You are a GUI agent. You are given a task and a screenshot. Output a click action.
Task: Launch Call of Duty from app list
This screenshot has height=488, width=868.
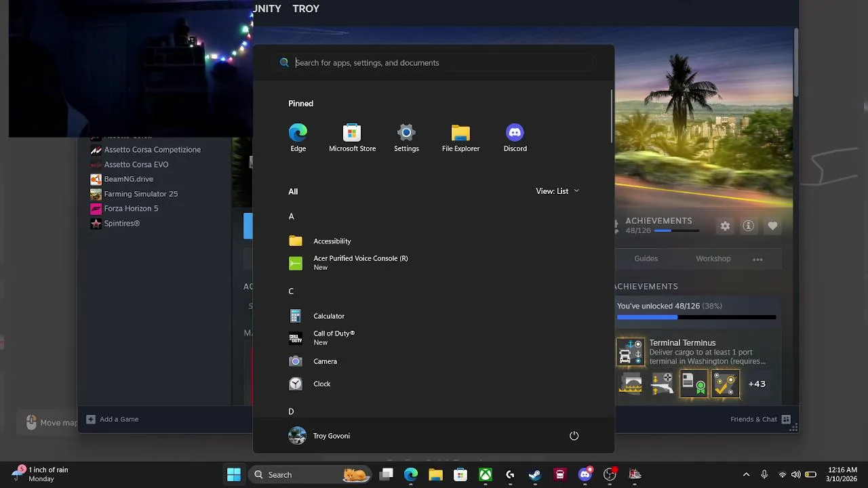[434, 338]
